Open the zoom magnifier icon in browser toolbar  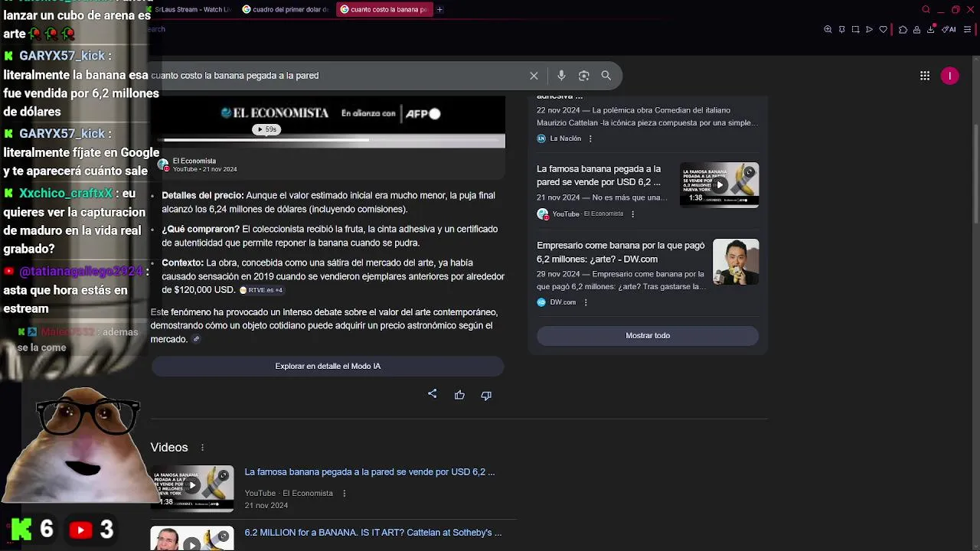tap(828, 30)
